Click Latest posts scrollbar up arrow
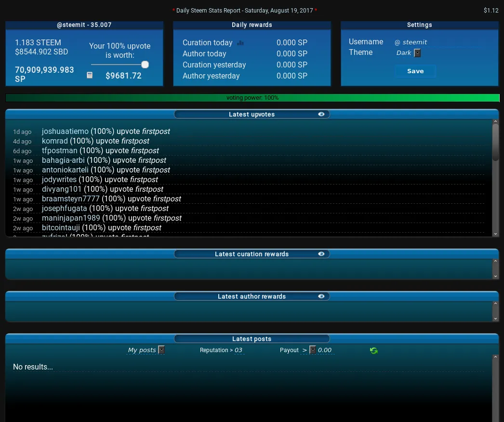 (496, 357)
